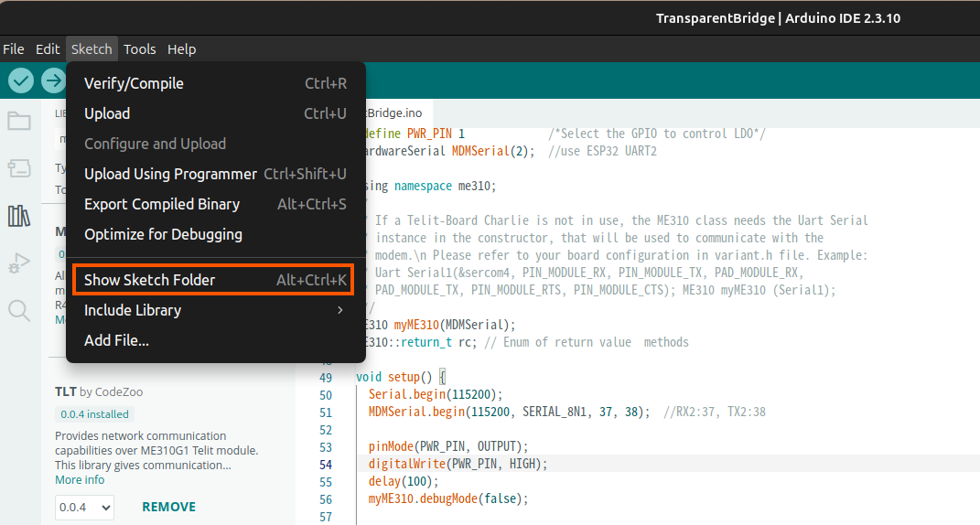Click line number 49 in the gutter
The image size is (980, 525).
[326, 378]
